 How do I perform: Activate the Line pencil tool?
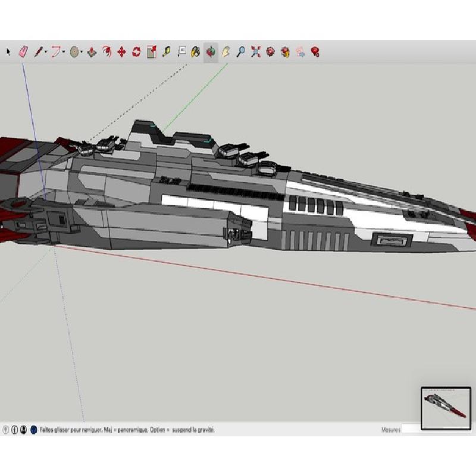(x=37, y=52)
